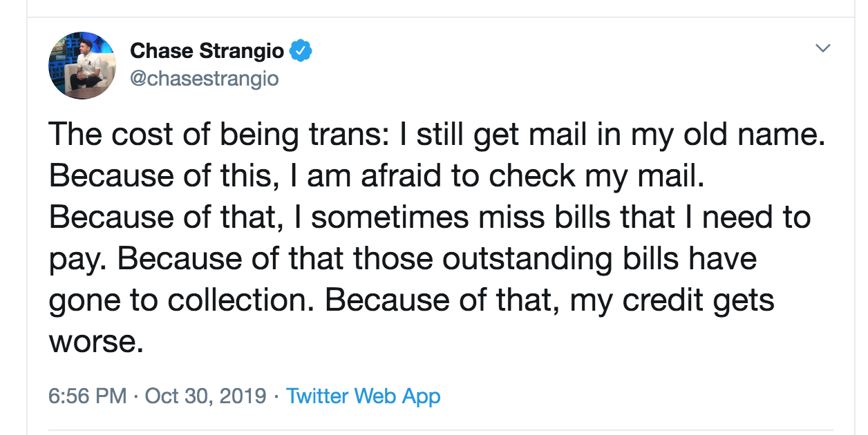Click the words "gone to collection."
Image resolution: width=868 pixels, height=435 pixels.
pyautogui.click(x=182, y=301)
